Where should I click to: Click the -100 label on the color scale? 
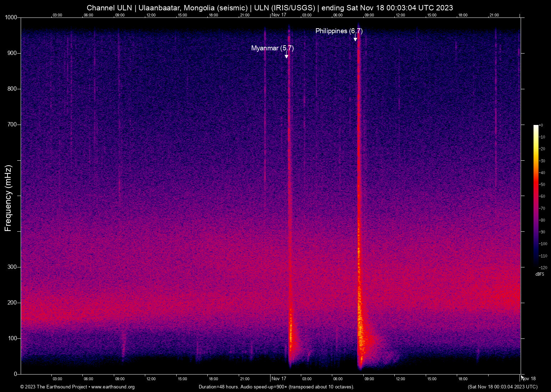click(543, 244)
